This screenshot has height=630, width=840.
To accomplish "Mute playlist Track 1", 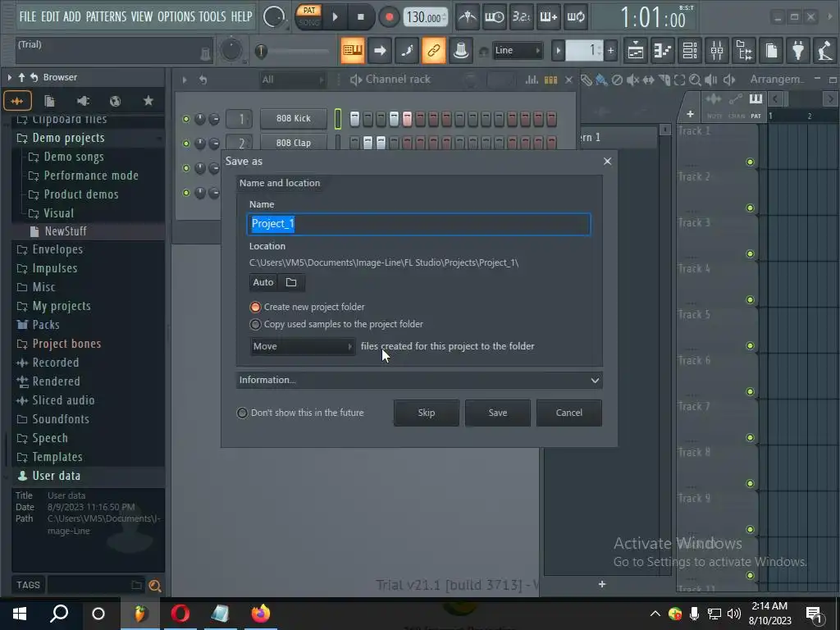I will point(750,162).
